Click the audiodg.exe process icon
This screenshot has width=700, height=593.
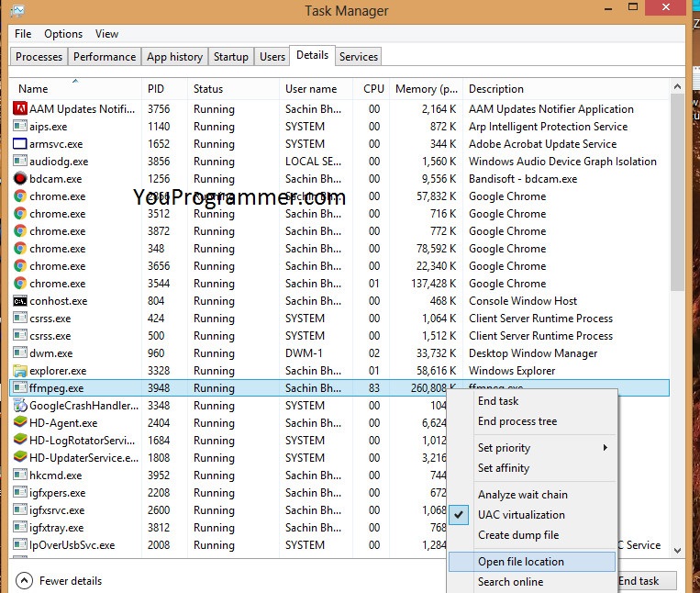(x=20, y=161)
